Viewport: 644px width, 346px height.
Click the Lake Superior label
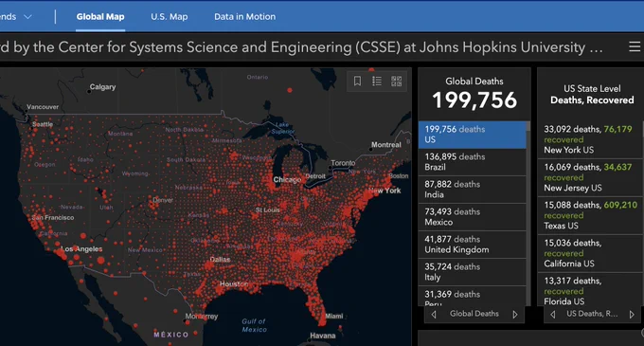click(282, 128)
